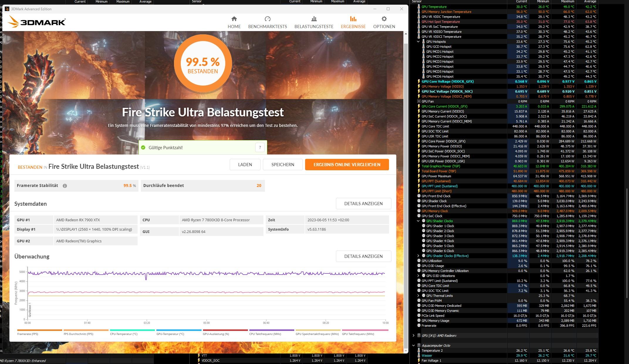Collapse the Aquacomputer Octo sensor group
Viewport: 629px width, 364px height.
[x=414, y=346]
